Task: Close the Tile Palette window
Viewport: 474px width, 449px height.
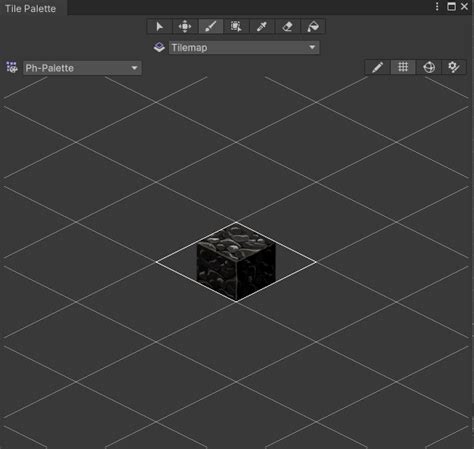Action: click(x=464, y=7)
